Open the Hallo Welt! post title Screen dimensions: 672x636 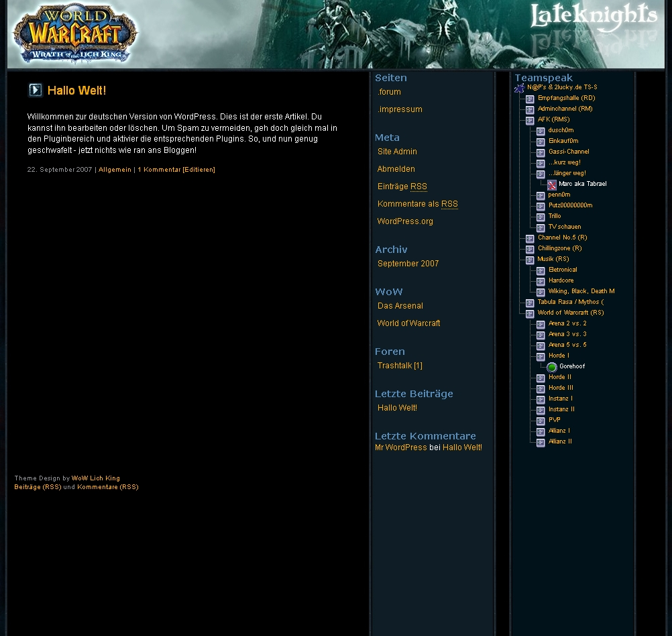tap(76, 91)
